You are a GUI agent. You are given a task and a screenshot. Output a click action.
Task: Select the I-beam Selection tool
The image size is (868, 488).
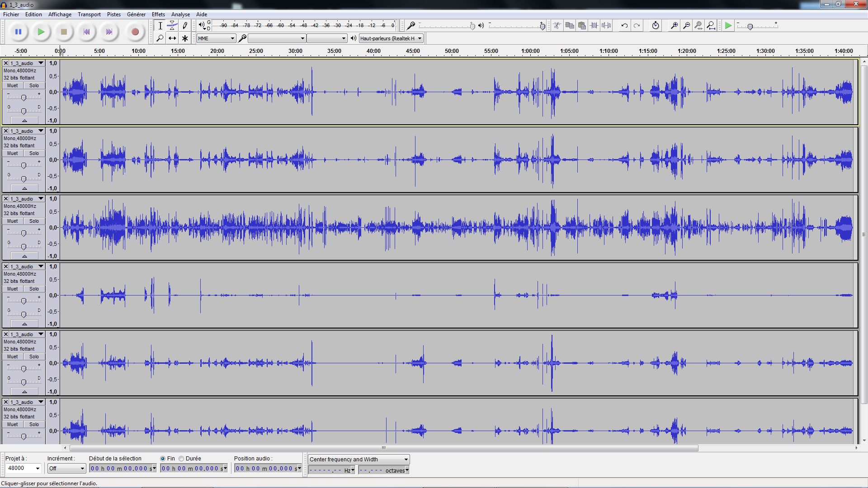160,26
